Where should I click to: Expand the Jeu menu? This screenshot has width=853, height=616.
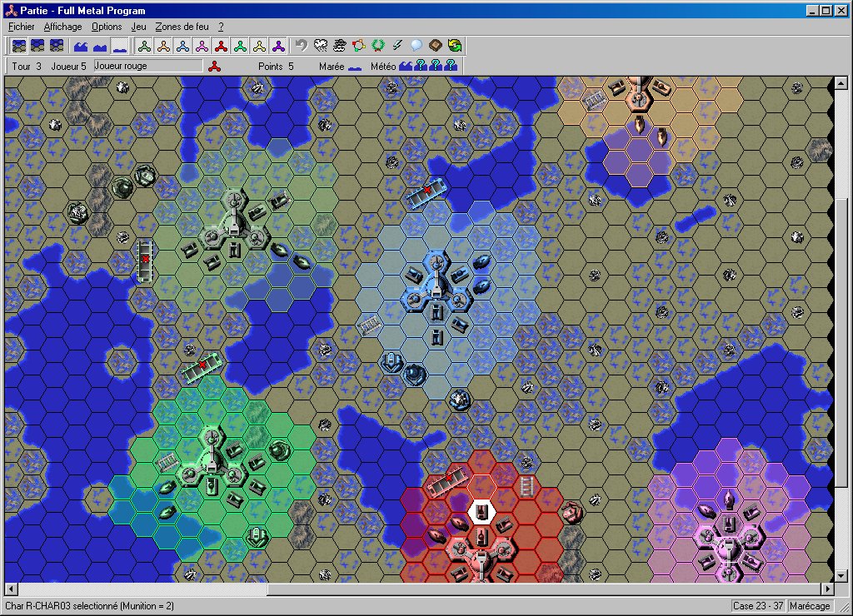[138, 27]
